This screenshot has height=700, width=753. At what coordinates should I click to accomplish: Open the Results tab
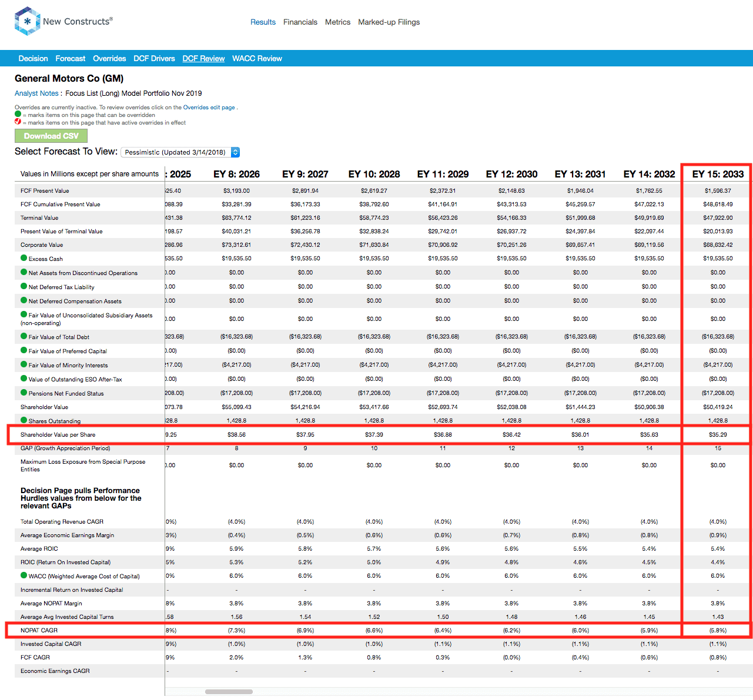263,22
